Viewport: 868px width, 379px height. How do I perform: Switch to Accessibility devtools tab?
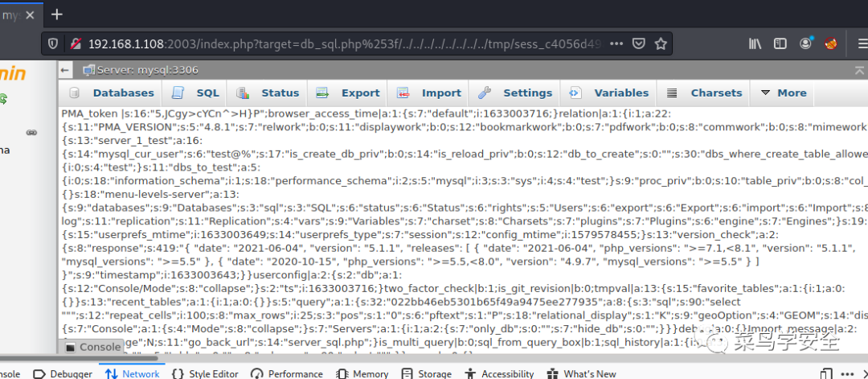click(x=501, y=374)
